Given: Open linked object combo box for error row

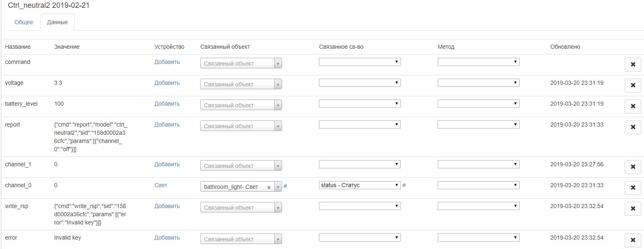Looking at the screenshot, I should point(241,239).
